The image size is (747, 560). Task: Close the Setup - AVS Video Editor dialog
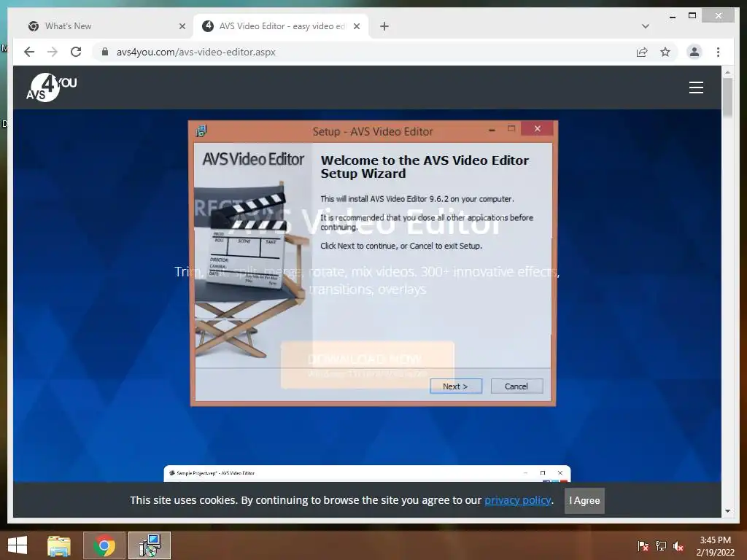point(537,128)
